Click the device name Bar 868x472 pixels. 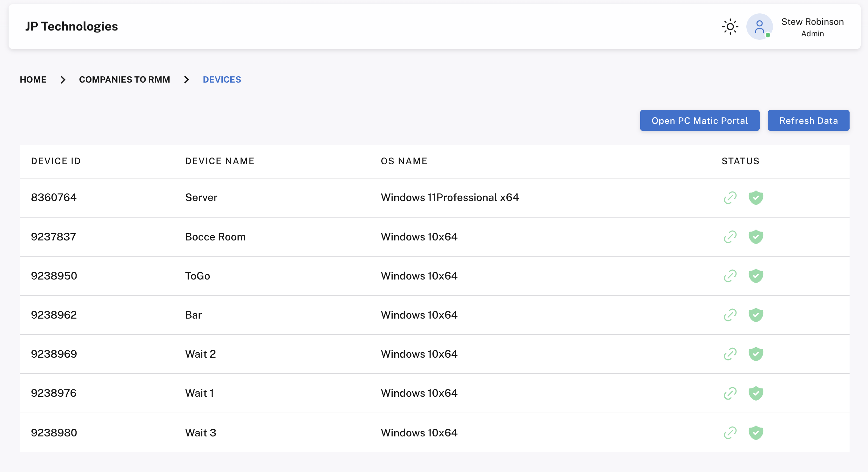point(193,315)
